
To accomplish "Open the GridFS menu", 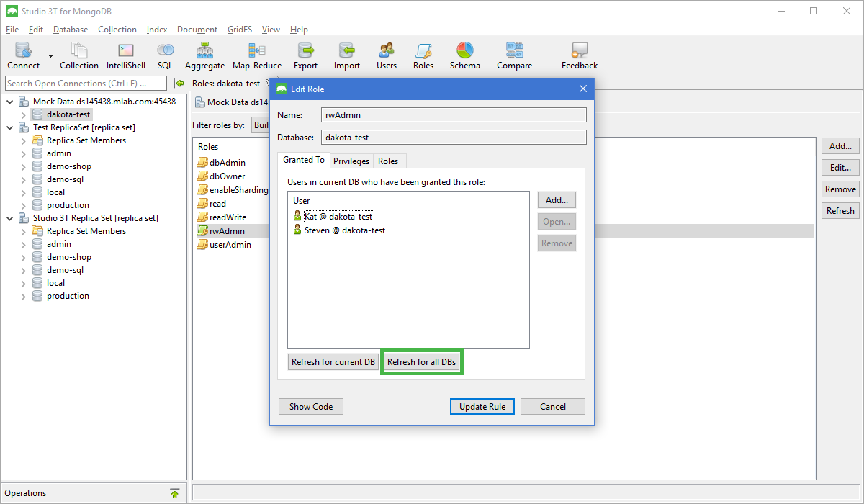I will (239, 30).
